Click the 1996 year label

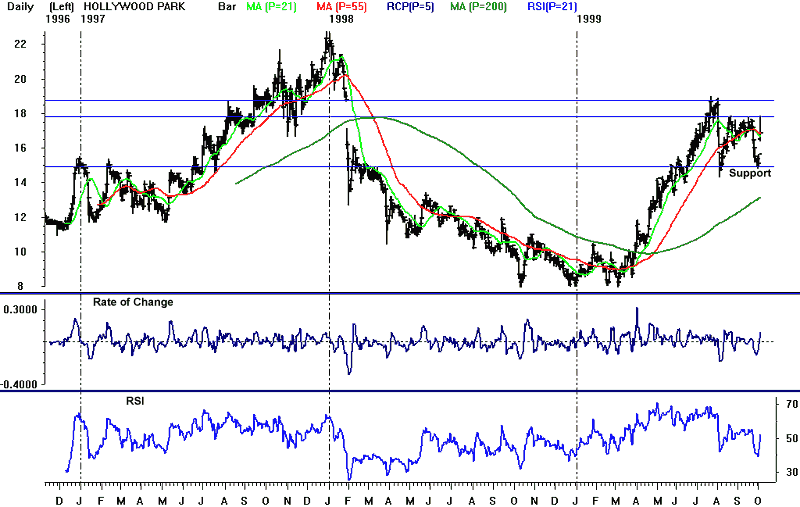pyautogui.click(x=58, y=19)
